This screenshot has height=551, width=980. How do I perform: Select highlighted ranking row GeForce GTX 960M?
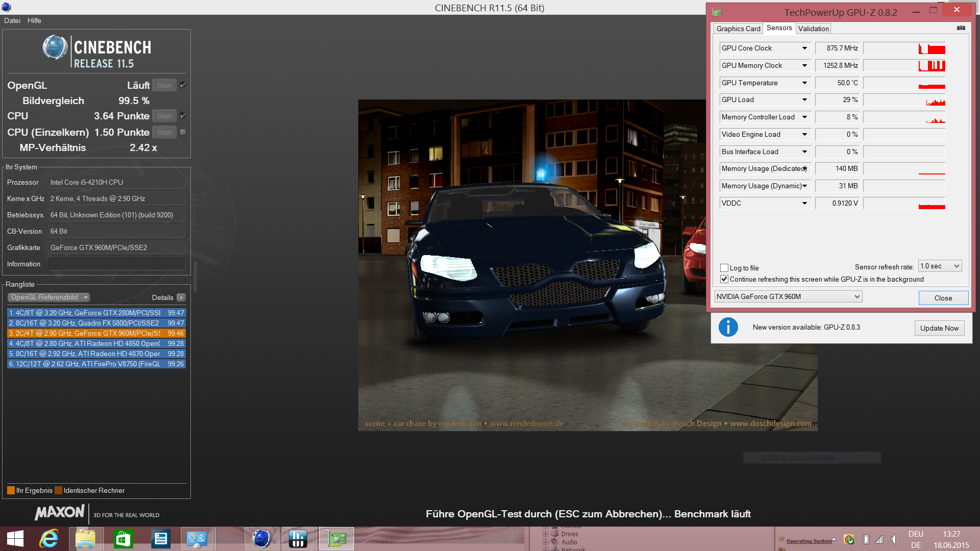[x=96, y=333]
